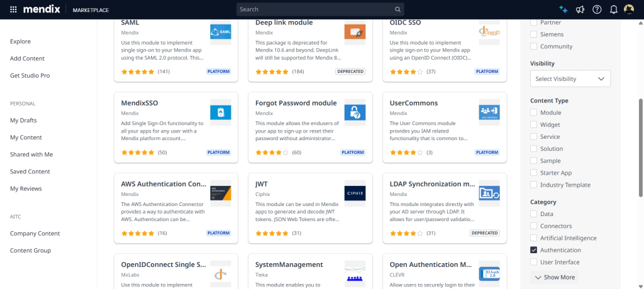Open the notifications bell icon
644x289 pixels.
[x=614, y=9]
